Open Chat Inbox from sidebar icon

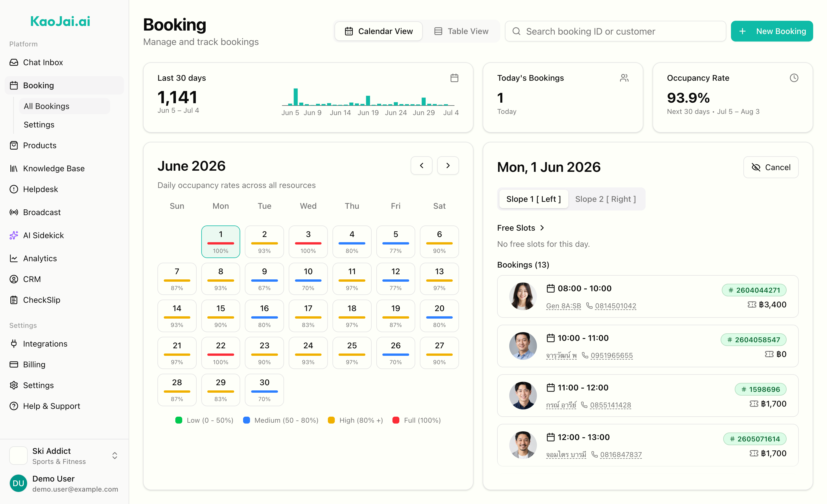coord(14,62)
